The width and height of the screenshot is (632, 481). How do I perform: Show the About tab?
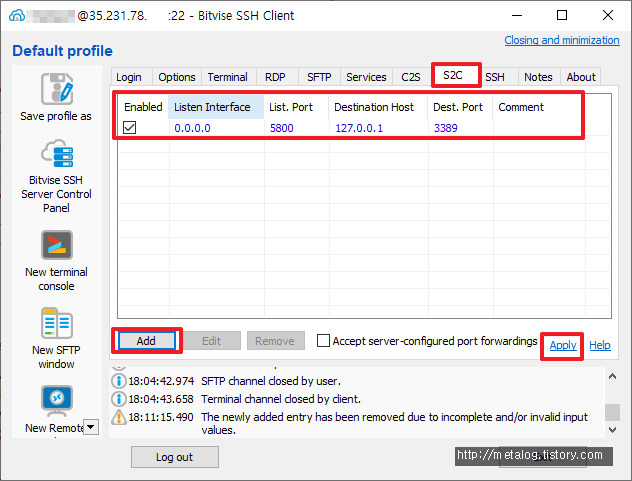click(x=581, y=77)
